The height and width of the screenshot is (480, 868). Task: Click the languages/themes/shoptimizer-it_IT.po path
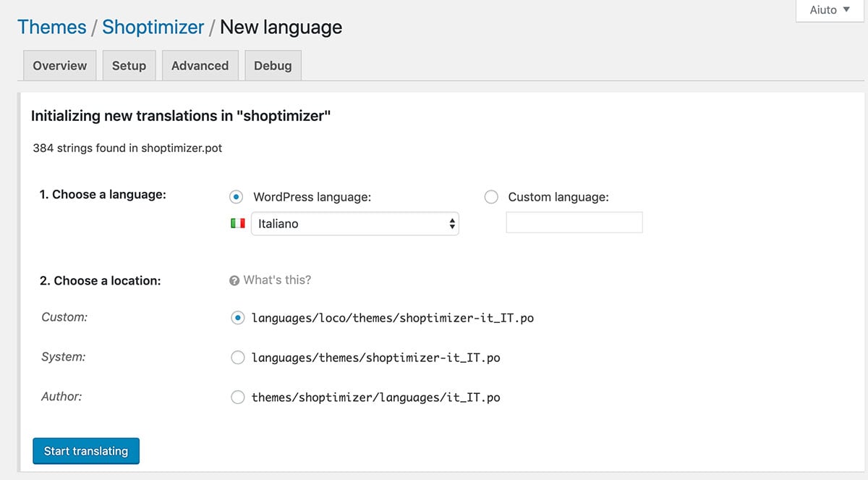point(376,358)
